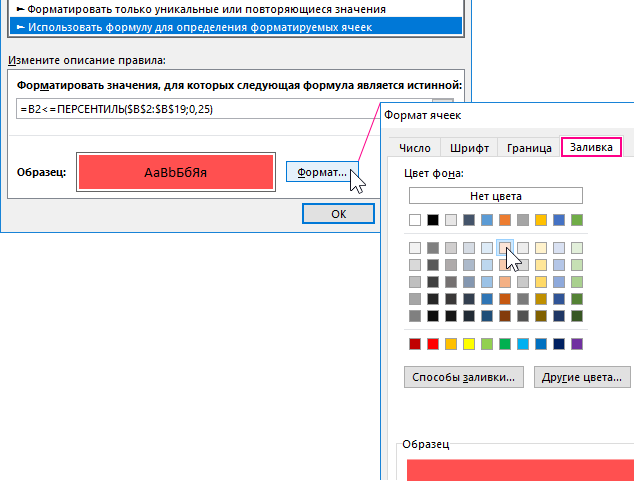Switch to the 'Число' tab
This screenshot has width=634, height=481.
pyautogui.click(x=414, y=148)
